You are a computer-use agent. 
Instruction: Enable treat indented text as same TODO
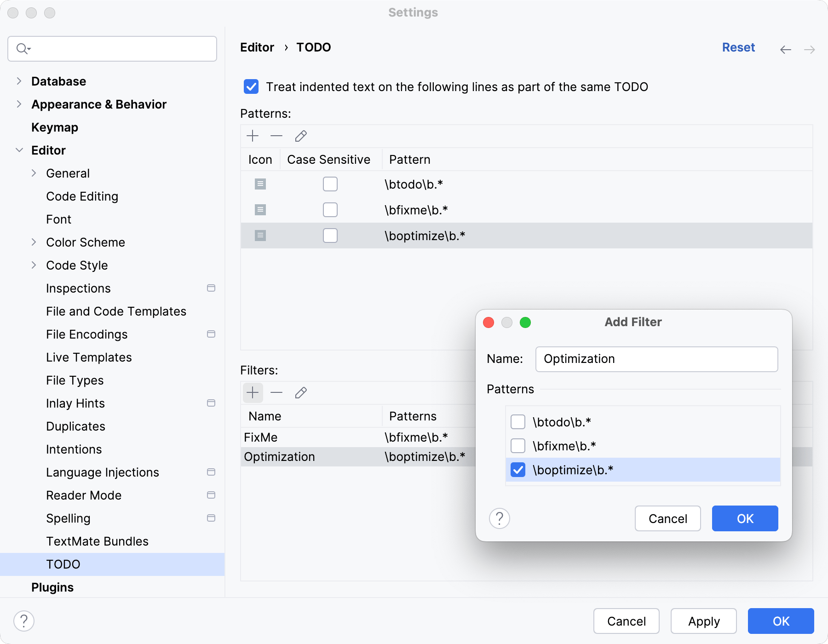[x=251, y=86]
